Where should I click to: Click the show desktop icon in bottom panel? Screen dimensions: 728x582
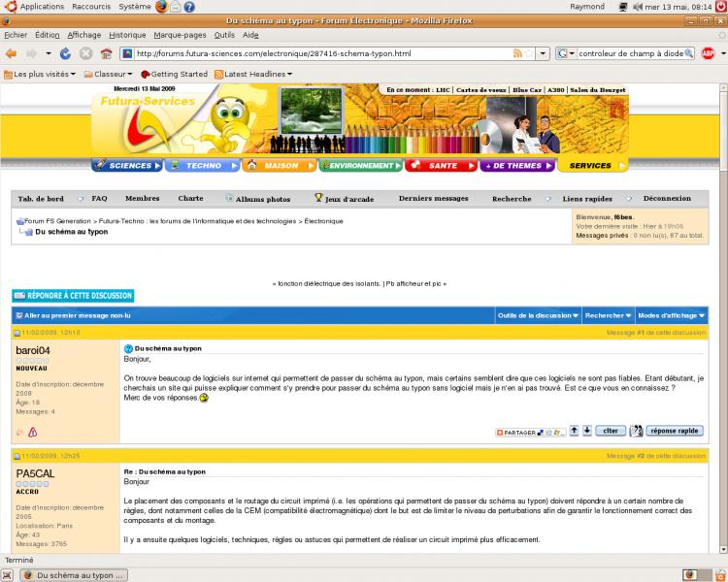[x=8, y=575]
